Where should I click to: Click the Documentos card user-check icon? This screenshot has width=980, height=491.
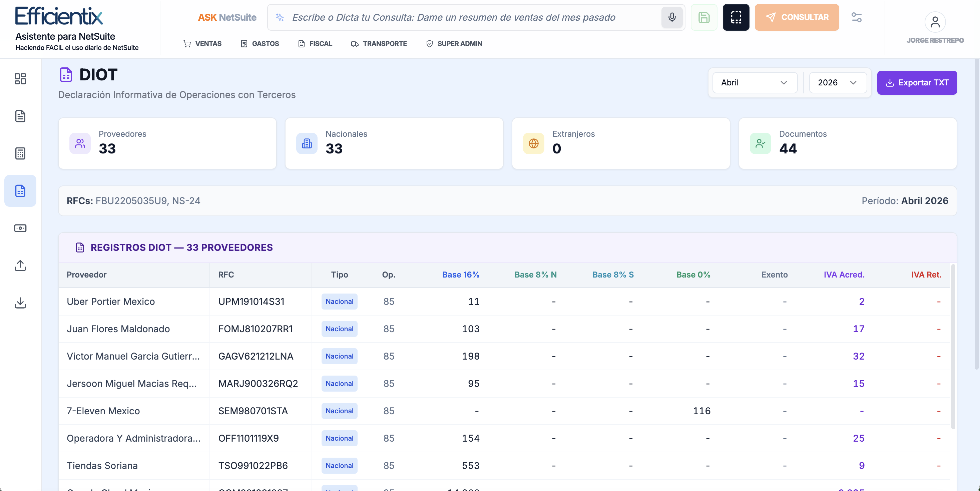760,143
